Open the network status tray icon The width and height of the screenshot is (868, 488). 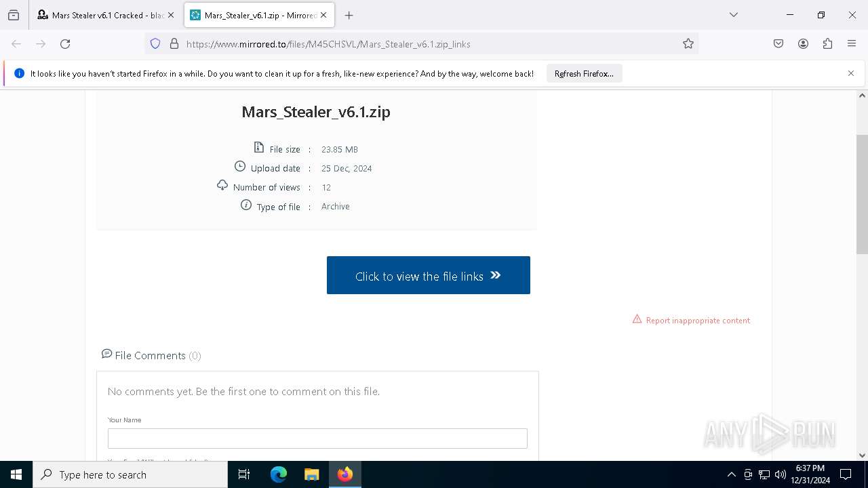point(764,474)
